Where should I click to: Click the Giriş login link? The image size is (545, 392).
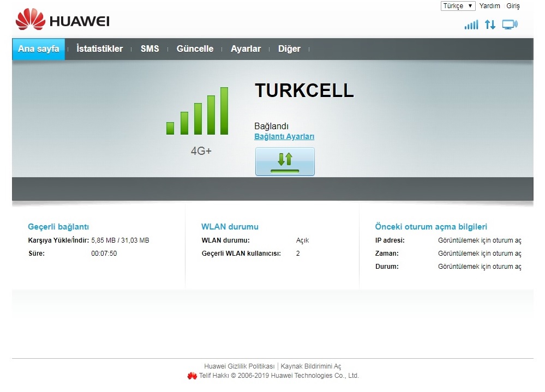tap(513, 6)
